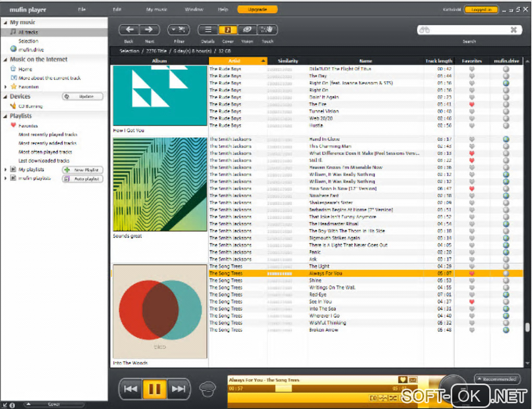Open the Help menu

tap(223, 9)
